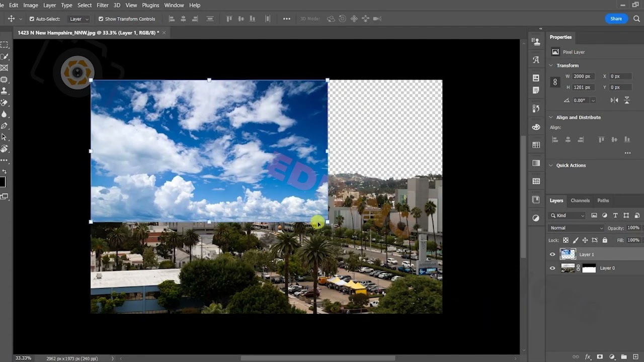Switch to the Channels tab

click(580, 201)
